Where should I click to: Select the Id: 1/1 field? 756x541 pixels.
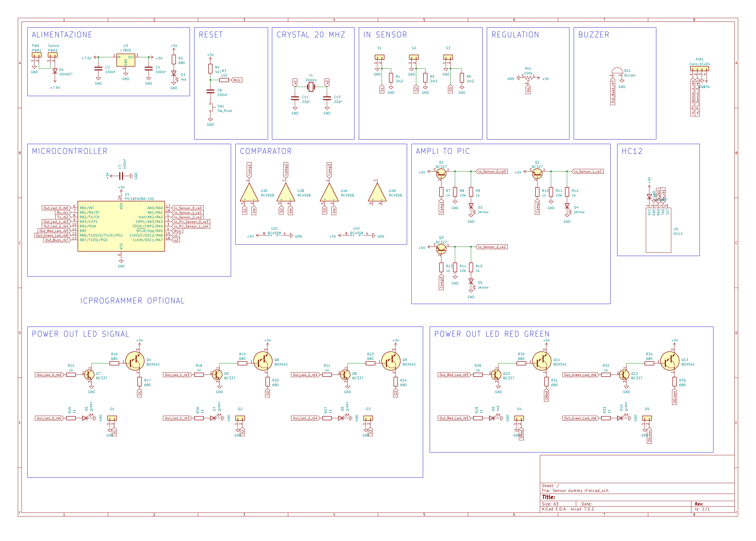702,509
